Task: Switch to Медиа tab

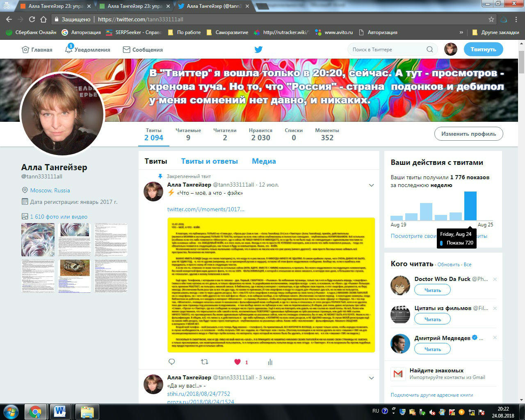Action: 264,161
